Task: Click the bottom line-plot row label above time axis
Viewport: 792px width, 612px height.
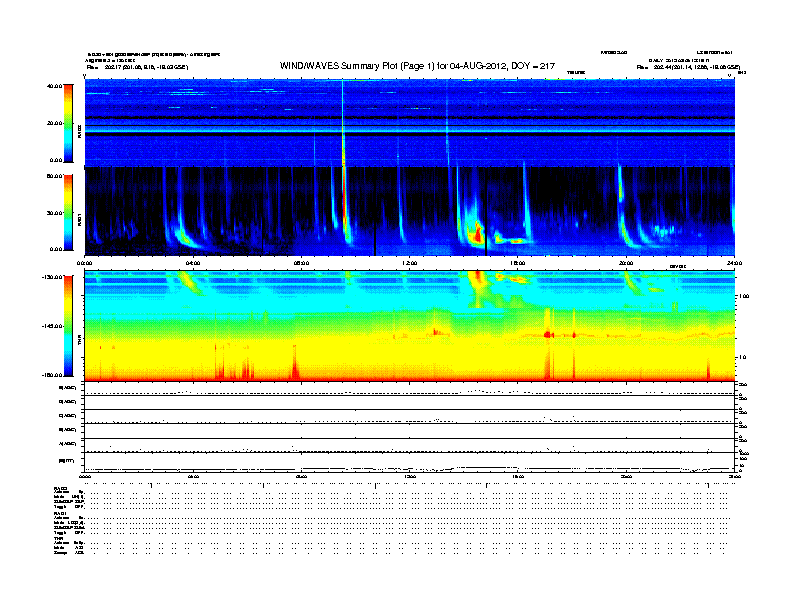Action: point(67,461)
